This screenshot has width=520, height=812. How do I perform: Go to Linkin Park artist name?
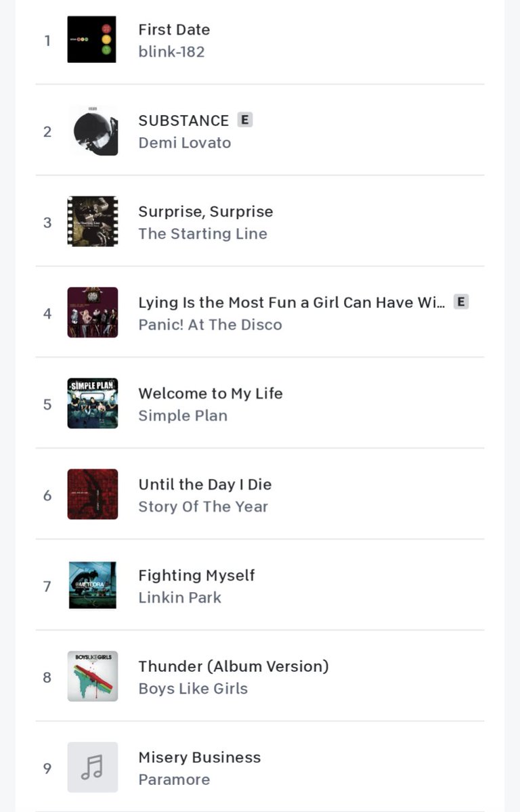(x=180, y=597)
